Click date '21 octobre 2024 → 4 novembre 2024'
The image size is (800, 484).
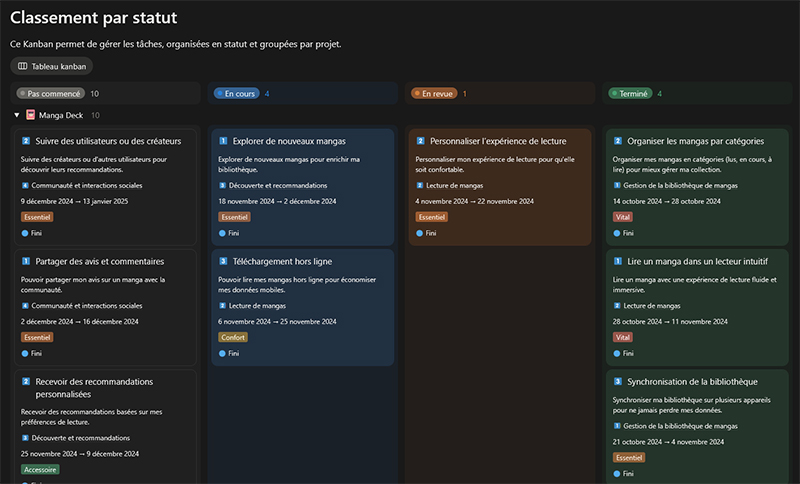[668, 442]
